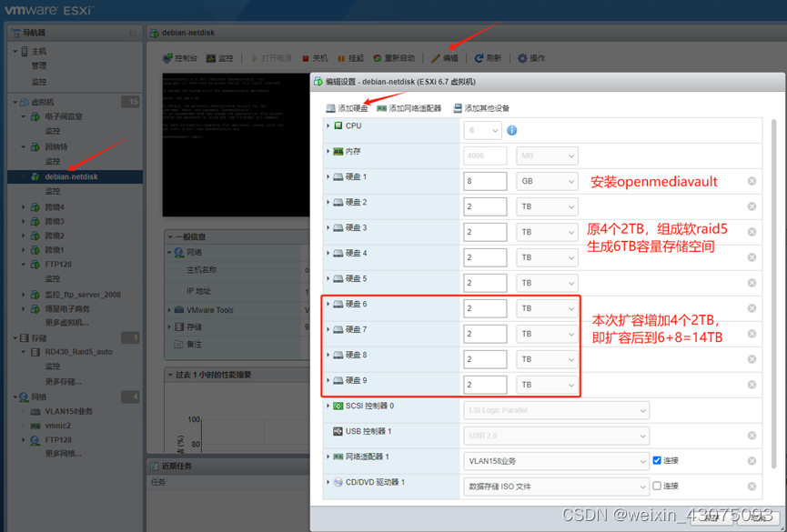
Task: Click the Refresh (刷新) toolbar icon
Action: 479,58
